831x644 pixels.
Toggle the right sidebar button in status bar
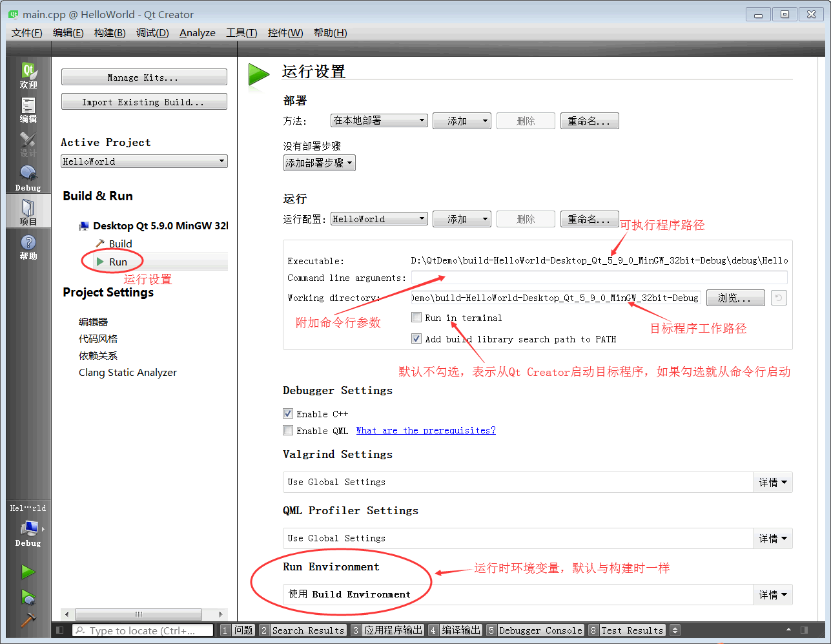(804, 630)
